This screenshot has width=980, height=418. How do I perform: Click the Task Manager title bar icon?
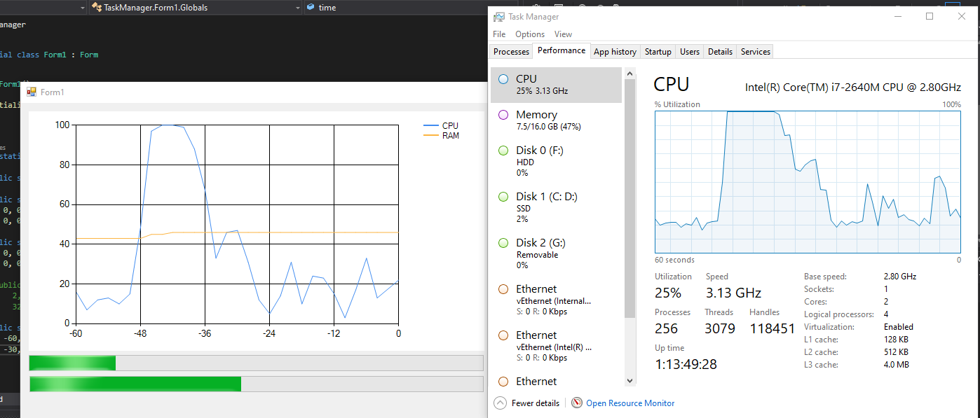click(x=500, y=15)
